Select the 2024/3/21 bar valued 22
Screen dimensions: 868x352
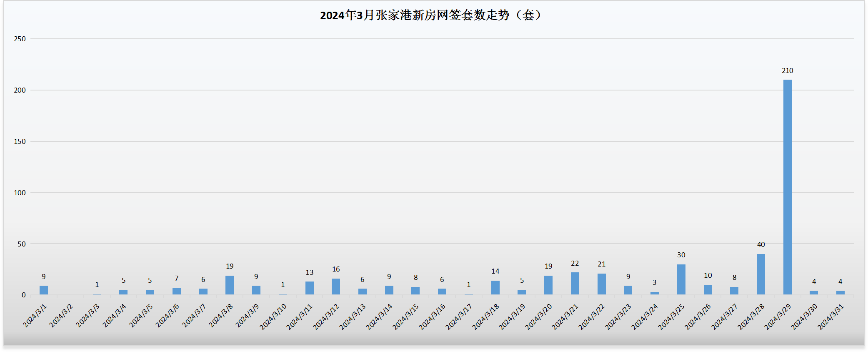[x=575, y=284]
